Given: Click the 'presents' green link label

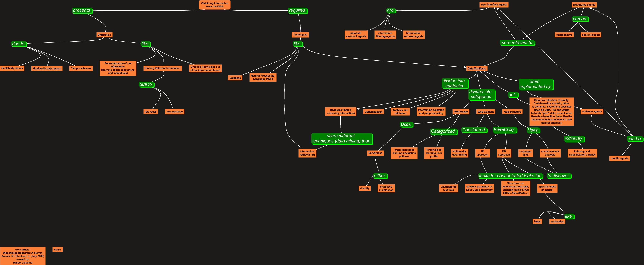Looking at the screenshot, I should point(81,10).
